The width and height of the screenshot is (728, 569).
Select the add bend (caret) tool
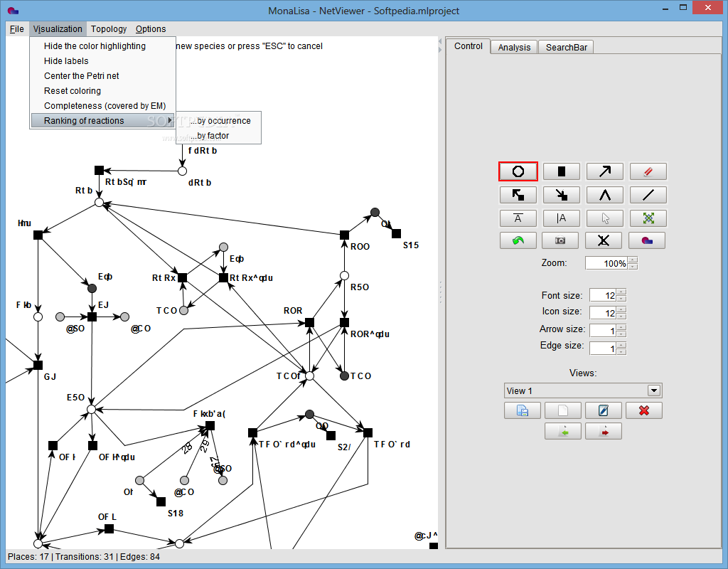point(605,195)
